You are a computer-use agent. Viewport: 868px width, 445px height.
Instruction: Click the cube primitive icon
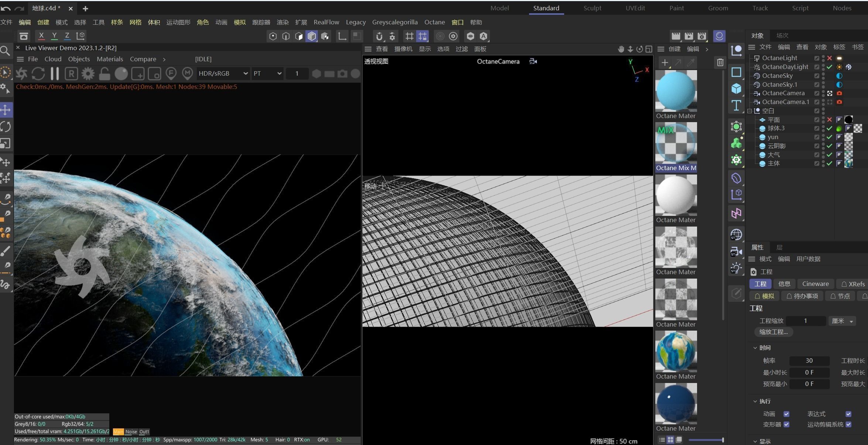click(736, 89)
